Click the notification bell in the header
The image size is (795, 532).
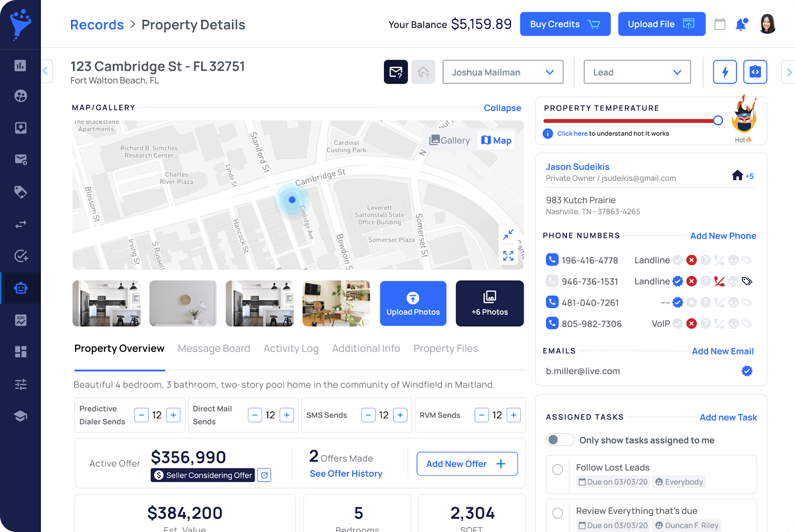(x=741, y=23)
